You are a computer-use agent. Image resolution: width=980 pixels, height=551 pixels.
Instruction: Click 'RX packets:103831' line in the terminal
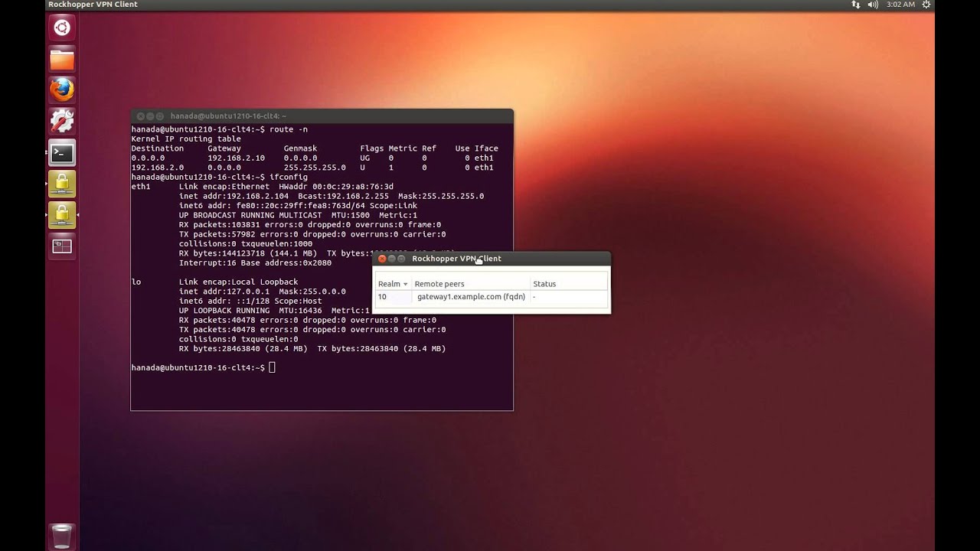point(310,225)
